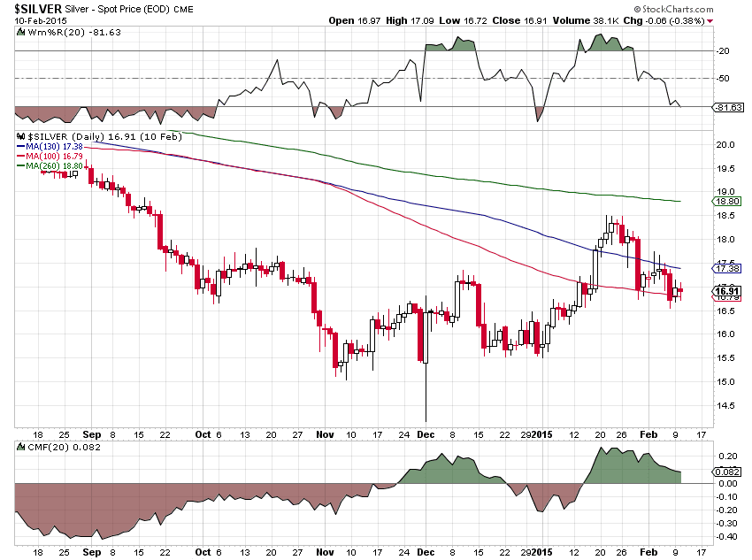752x560 pixels.
Task: Click the -0.30 CMF axis label
Action: click(x=726, y=524)
